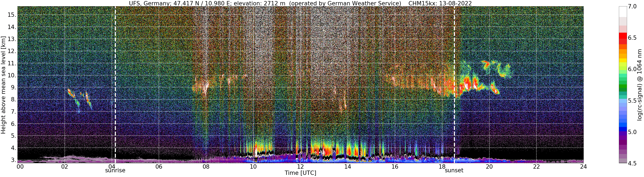Click the white segment at the colorbar top

(623, 12)
